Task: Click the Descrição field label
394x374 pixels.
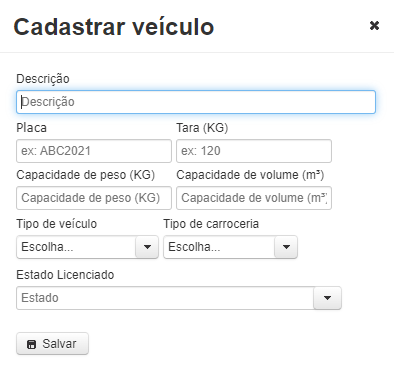Action: point(43,79)
